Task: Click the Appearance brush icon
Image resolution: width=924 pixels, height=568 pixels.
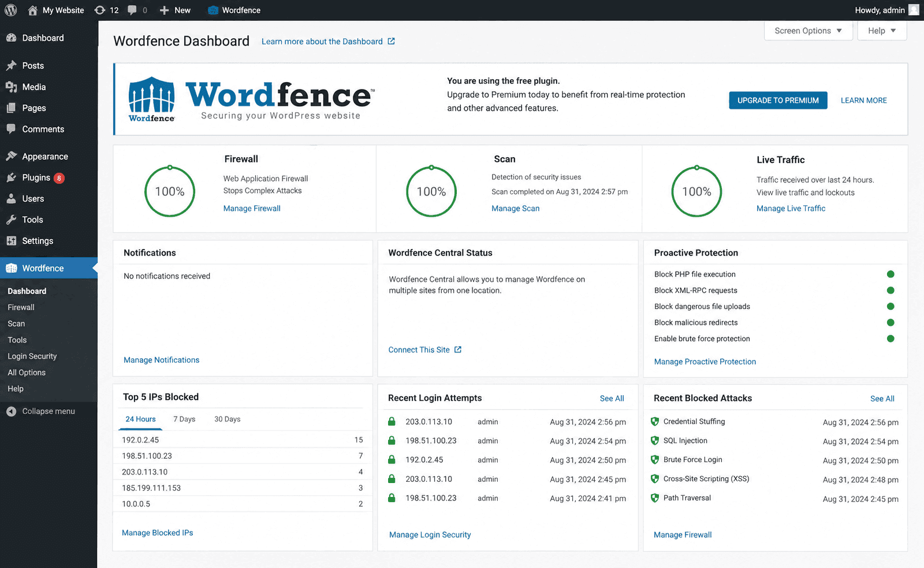Action: pyautogui.click(x=11, y=156)
